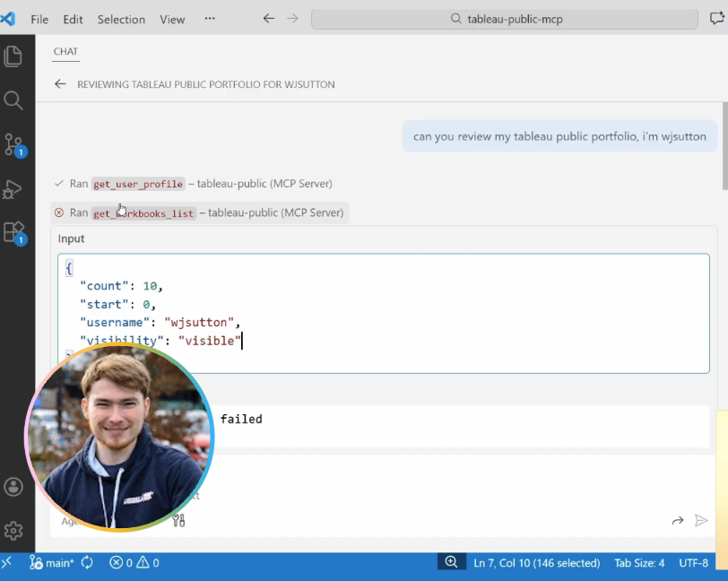Viewport: 728px width, 581px height.
Task: Click the "count": 10 line in Input
Action: point(121,286)
